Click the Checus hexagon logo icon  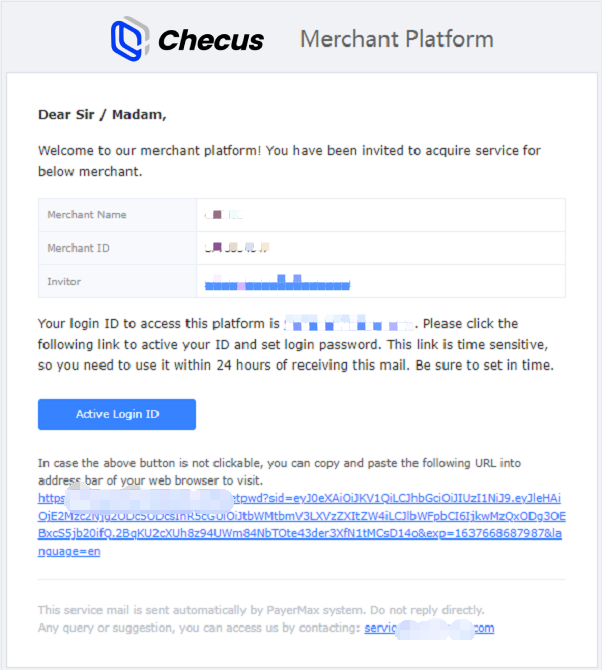[129, 38]
